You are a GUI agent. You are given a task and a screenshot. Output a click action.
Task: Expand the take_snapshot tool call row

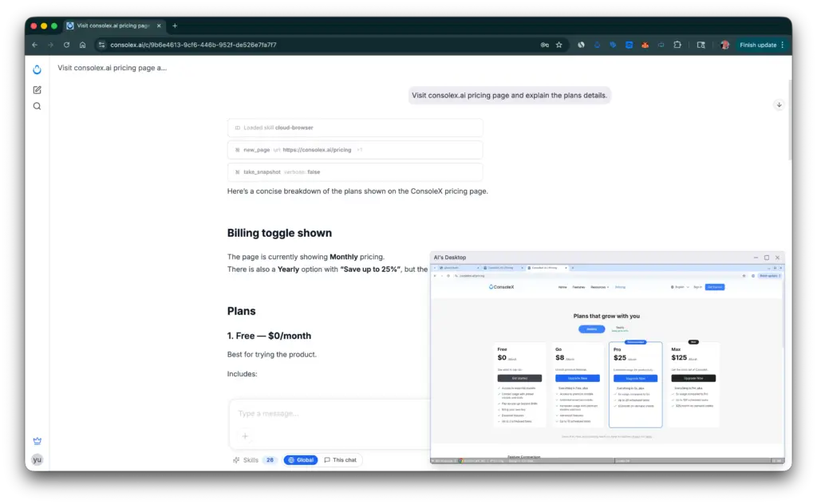click(x=356, y=171)
